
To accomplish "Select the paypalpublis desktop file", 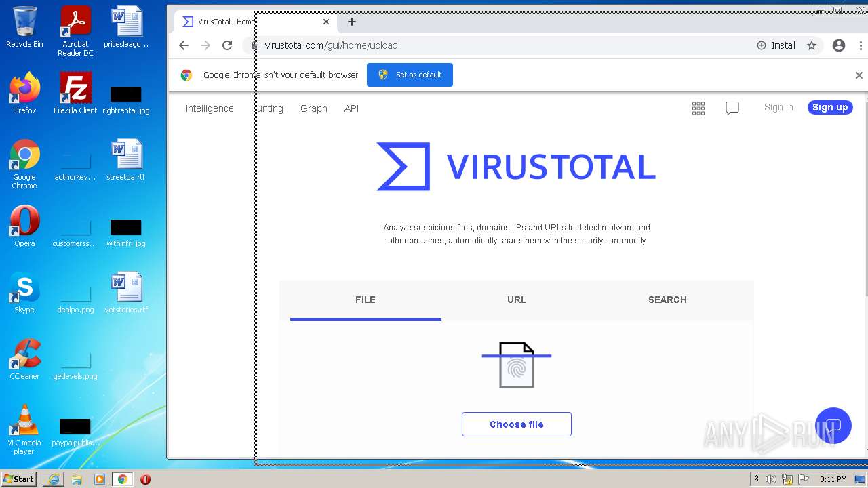I will coord(75,432).
